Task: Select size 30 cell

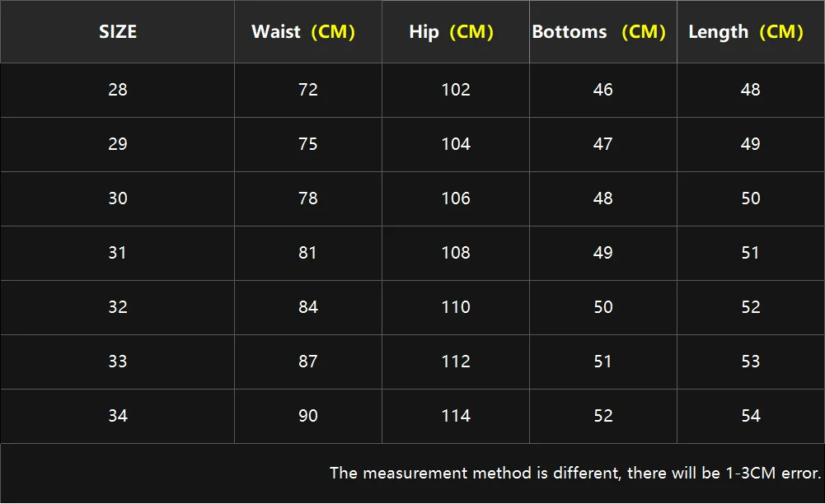Action: [118, 198]
